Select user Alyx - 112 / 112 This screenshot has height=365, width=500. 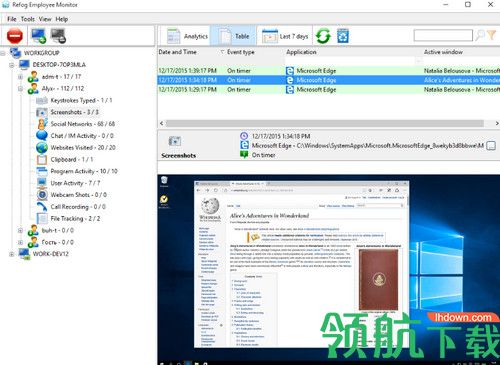[x=63, y=88]
